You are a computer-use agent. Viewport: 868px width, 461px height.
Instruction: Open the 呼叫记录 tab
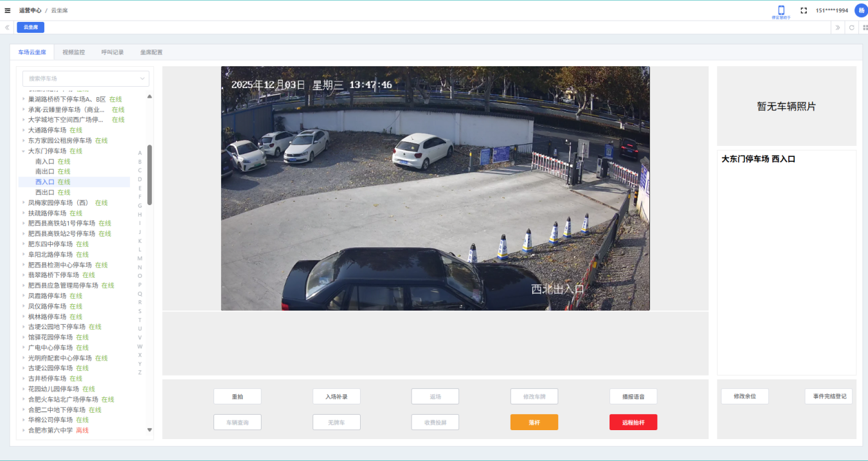click(113, 52)
